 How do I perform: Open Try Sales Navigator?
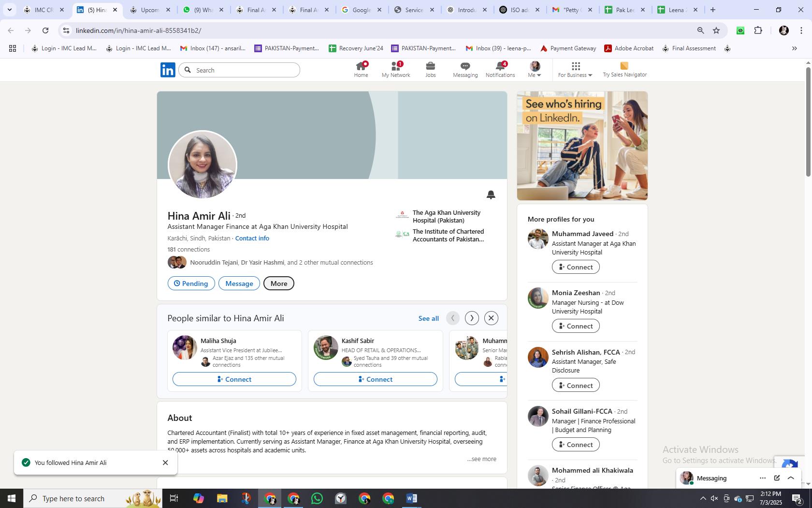[x=624, y=69]
